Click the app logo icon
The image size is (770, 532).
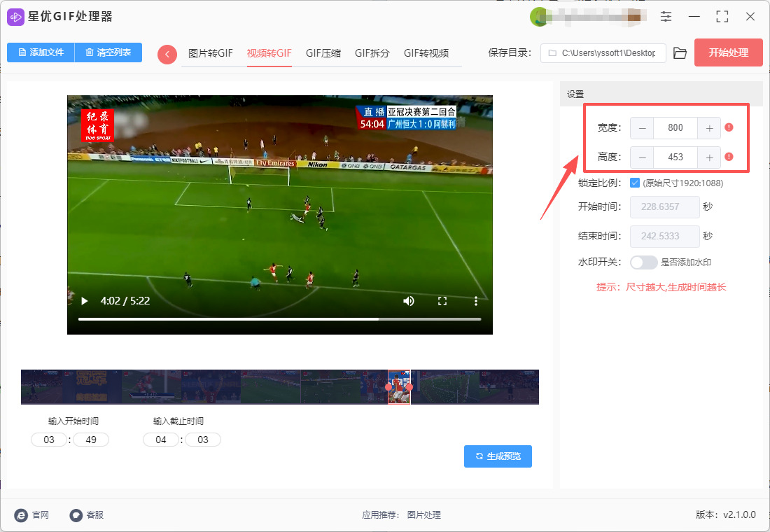[15, 17]
